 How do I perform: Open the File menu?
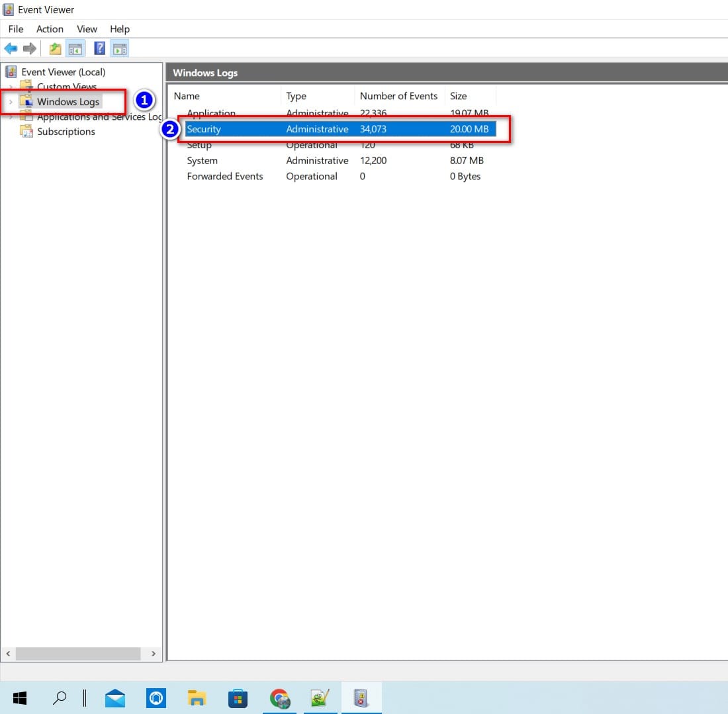click(x=16, y=28)
